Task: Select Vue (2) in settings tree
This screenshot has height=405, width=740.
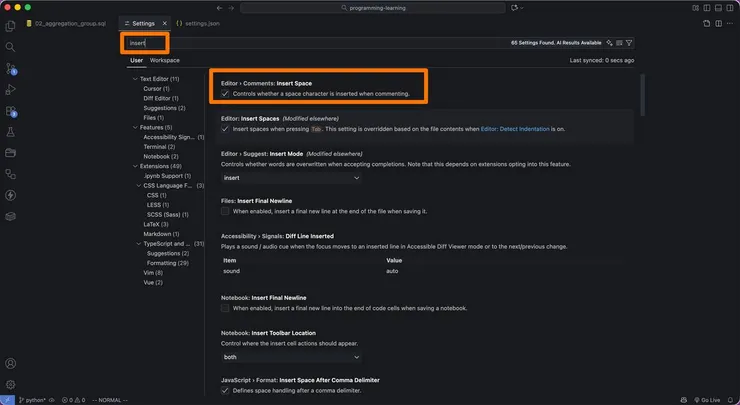Action: pos(153,282)
